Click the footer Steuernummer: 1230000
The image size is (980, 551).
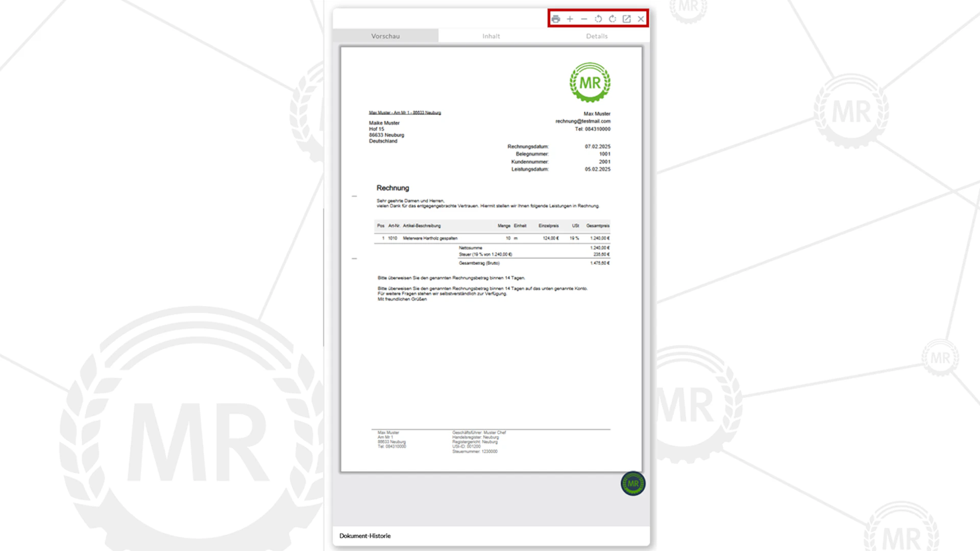(475, 452)
